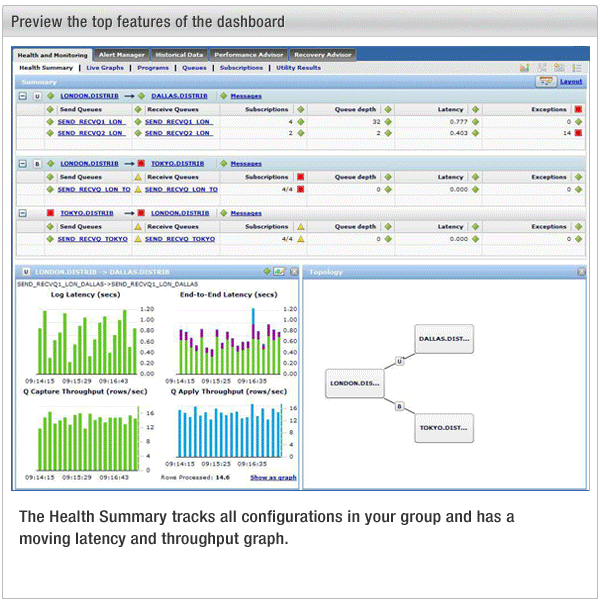Collapse the LONDON.DISTRIB to TOKYO.DISTRIB group
The image size is (600, 600).
pos(23,164)
